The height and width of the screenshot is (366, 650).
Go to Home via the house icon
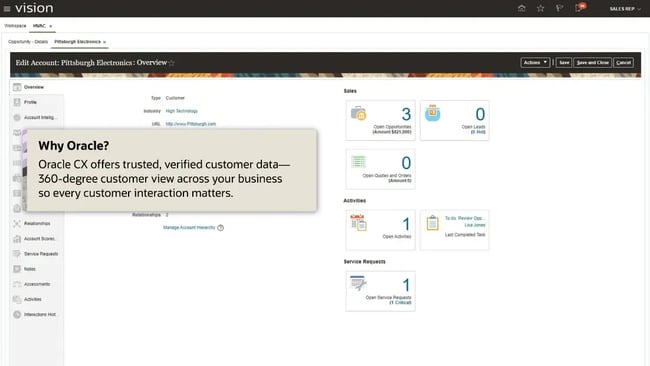click(x=521, y=8)
